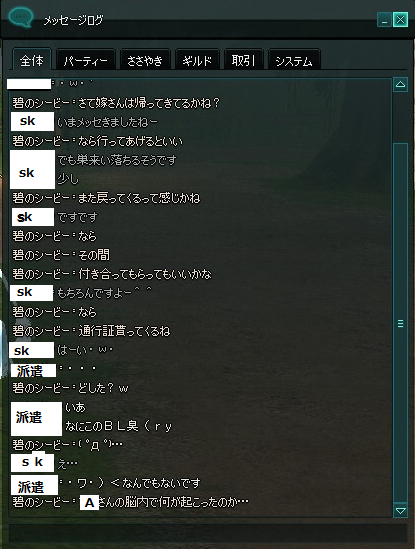The height and width of the screenshot is (549, 415).
Task: Select the ささやき tab
Action: click(x=145, y=61)
